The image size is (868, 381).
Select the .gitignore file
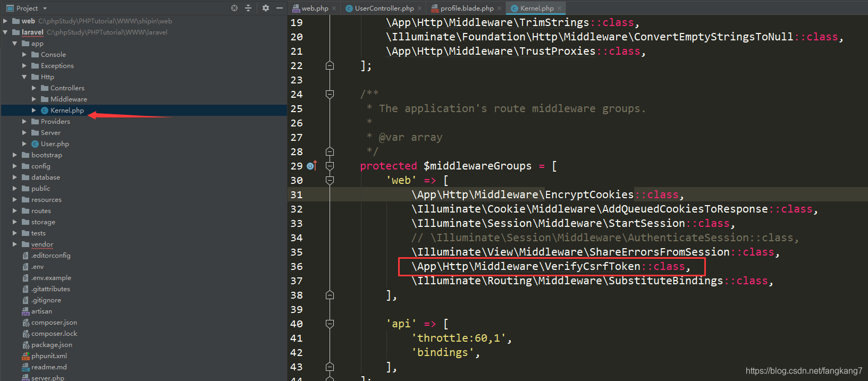[46, 300]
